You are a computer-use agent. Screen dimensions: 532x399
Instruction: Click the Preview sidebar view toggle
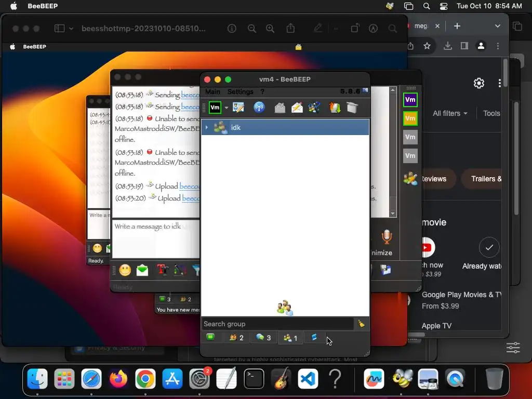coord(59,29)
